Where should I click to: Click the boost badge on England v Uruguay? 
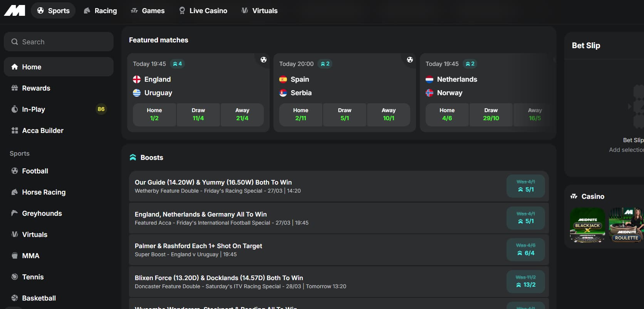pyautogui.click(x=178, y=64)
